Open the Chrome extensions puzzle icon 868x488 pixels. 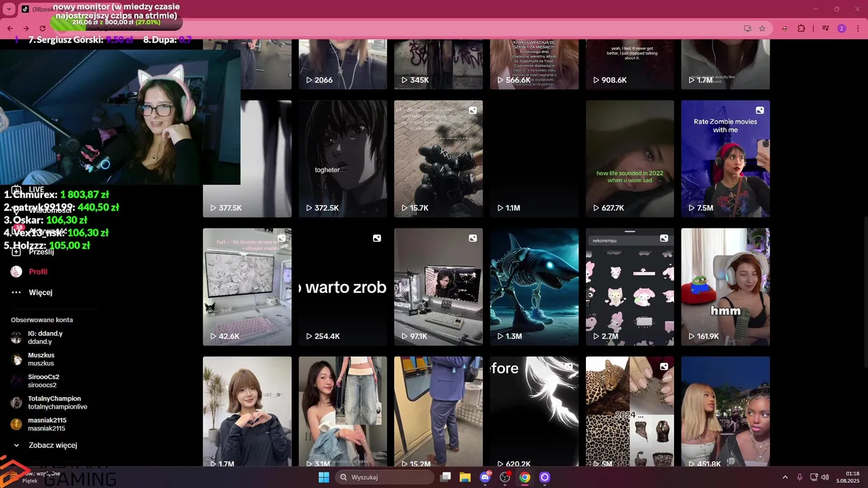802,28
